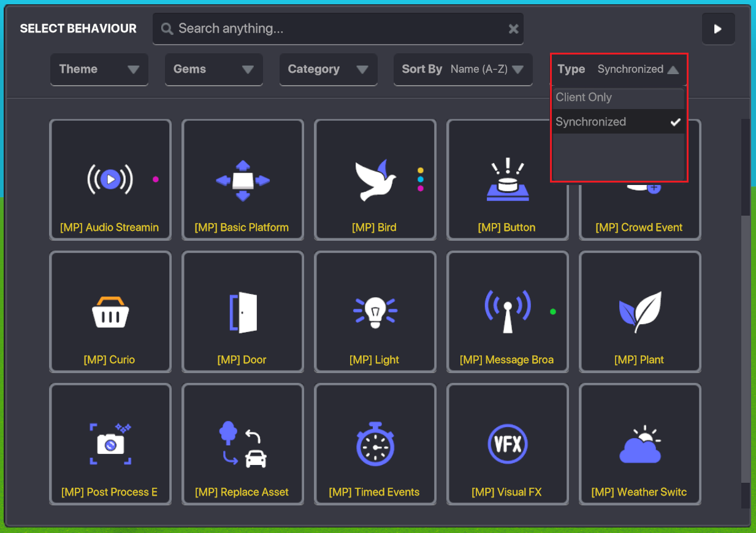Expand the Theme filter dropdown
The height and width of the screenshot is (533, 756).
(99, 69)
